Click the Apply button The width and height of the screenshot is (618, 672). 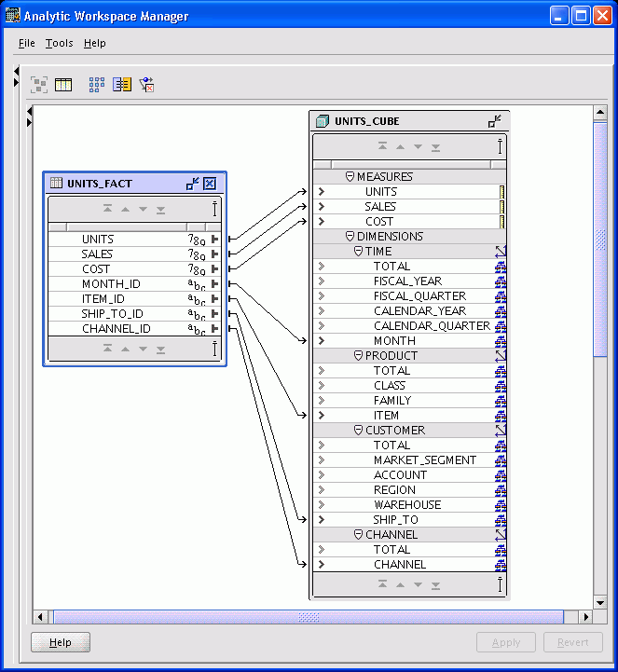point(506,642)
